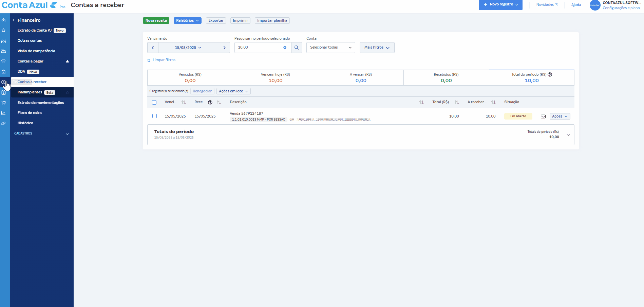Expand the Mais filtros options
This screenshot has width=644, height=307.
pyautogui.click(x=377, y=48)
